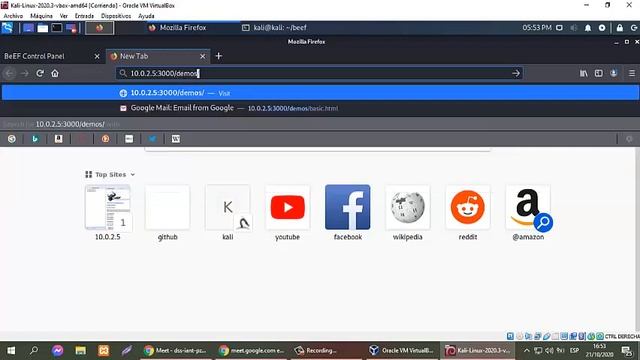Search with Bing one-off engine icon
This screenshot has width=640, height=360.
[35, 139]
